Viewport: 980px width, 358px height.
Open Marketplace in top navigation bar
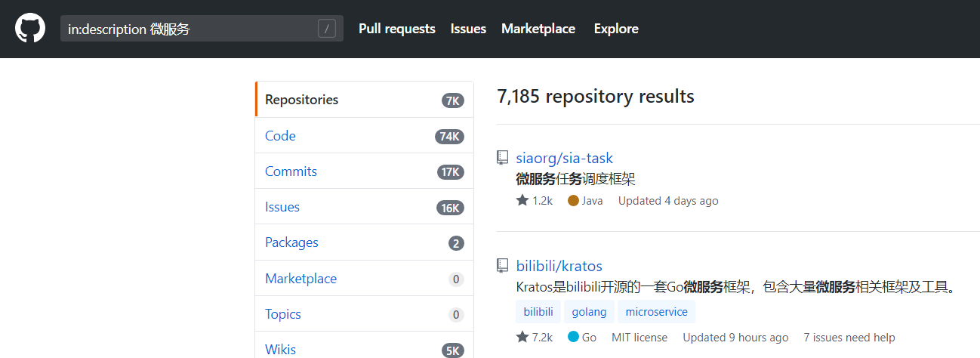pos(538,29)
